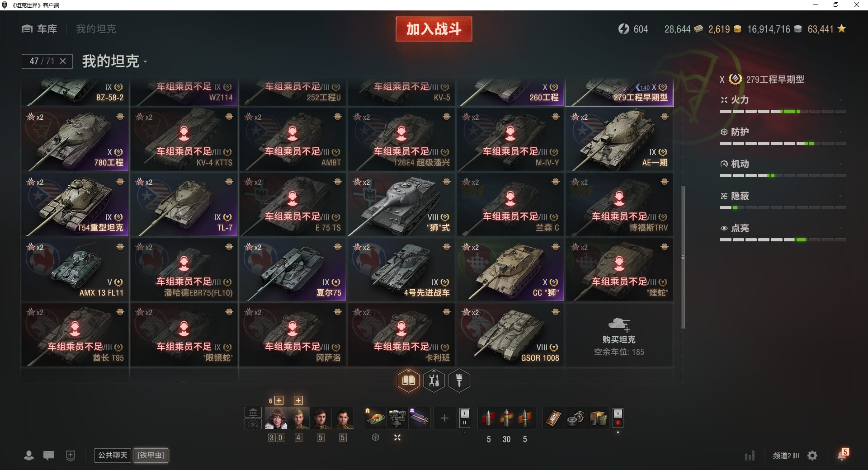This screenshot has width=868, height=470.
Task: Switch to the 公共聊天 chat tab
Action: (113, 455)
